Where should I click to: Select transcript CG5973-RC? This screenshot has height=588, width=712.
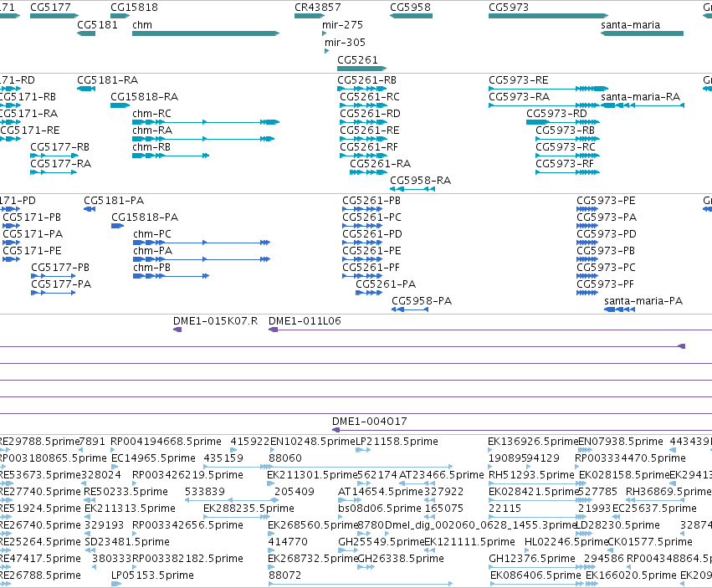567,156
